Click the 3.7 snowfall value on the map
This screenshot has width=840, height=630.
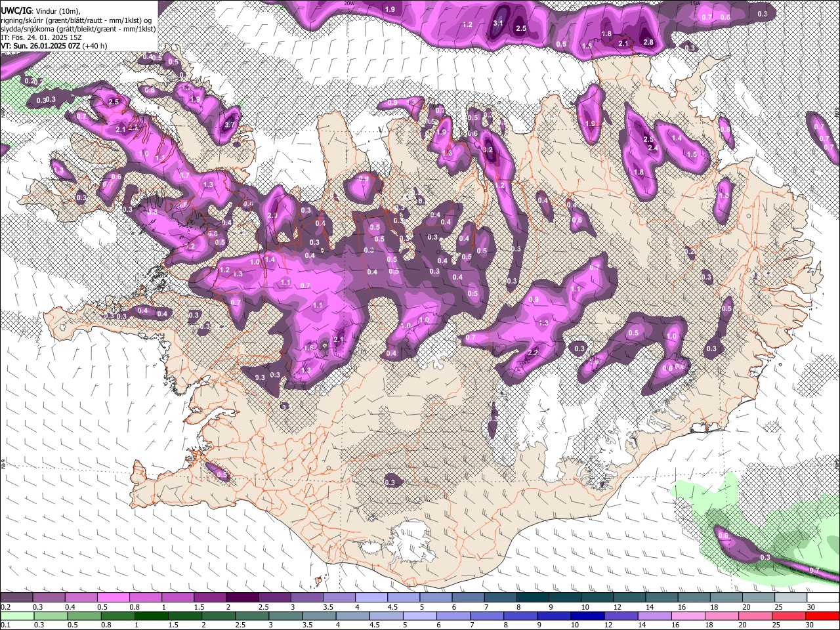pos(229,125)
